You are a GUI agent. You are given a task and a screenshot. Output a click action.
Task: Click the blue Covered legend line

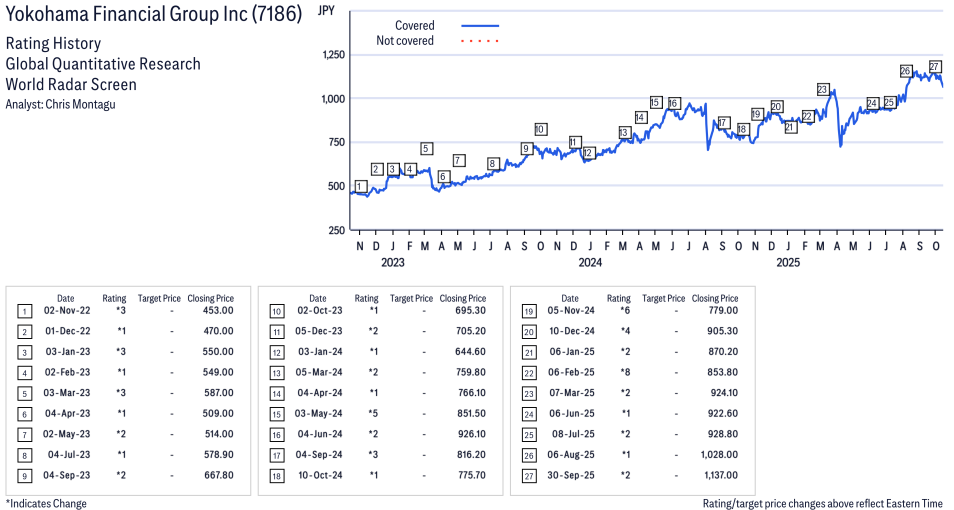pyautogui.click(x=480, y=26)
